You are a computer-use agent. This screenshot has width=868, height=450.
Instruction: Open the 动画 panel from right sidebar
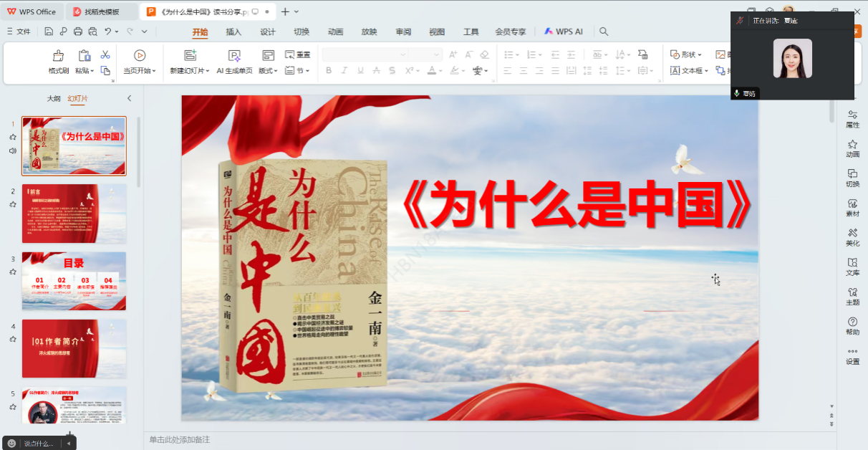tap(852, 148)
